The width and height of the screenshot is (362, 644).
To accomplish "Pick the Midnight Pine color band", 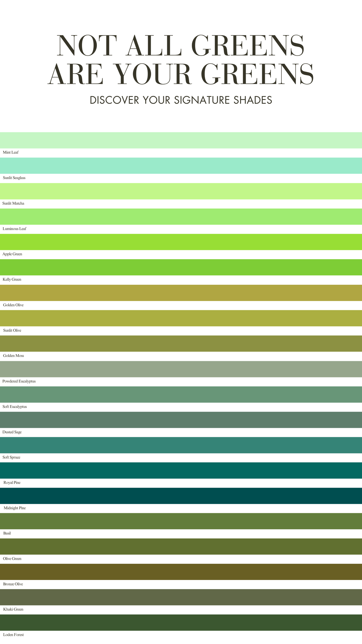I will (x=181, y=496).
